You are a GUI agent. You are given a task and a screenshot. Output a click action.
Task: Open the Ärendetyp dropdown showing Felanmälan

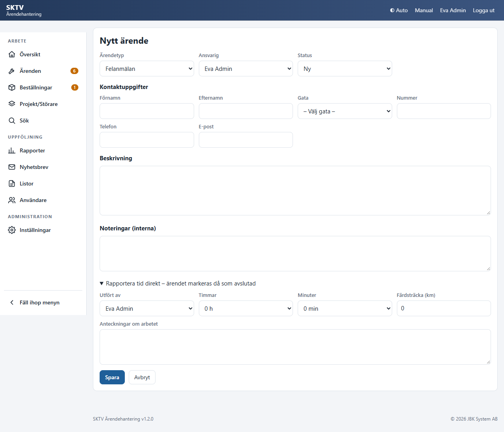point(147,69)
